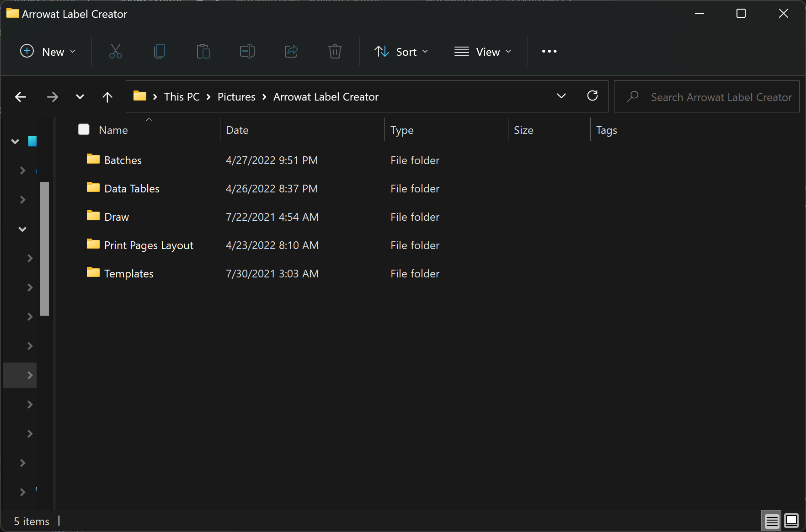This screenshot has width=806, height=532.
Task: Click the Cut scissors icon
Action: click(116, 51)
